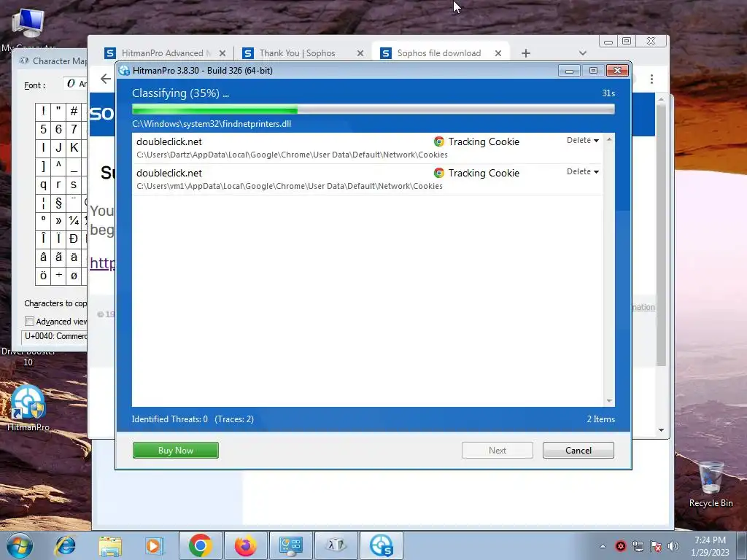Image resolution: width=747 pixels, height=560 pixels.
Task: Open Windows Explorer folder on taskbar
Action: (x=111, y=545)
